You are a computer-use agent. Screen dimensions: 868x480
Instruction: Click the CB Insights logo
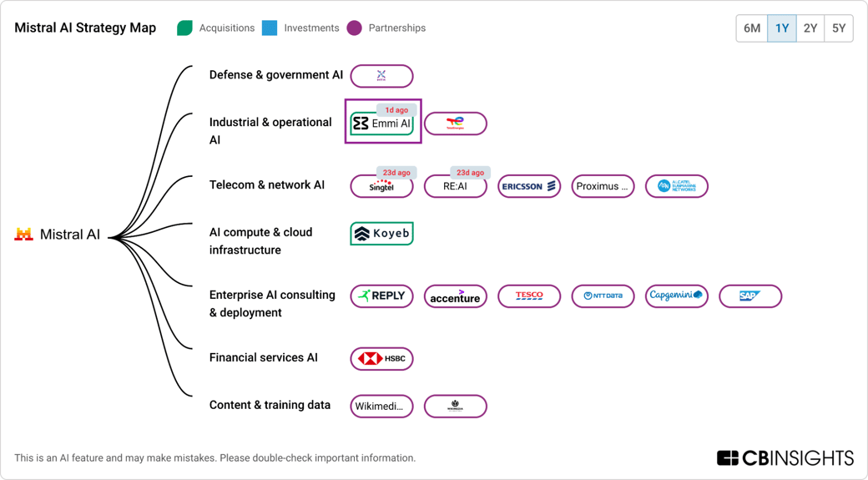click(x=785, y=457)
